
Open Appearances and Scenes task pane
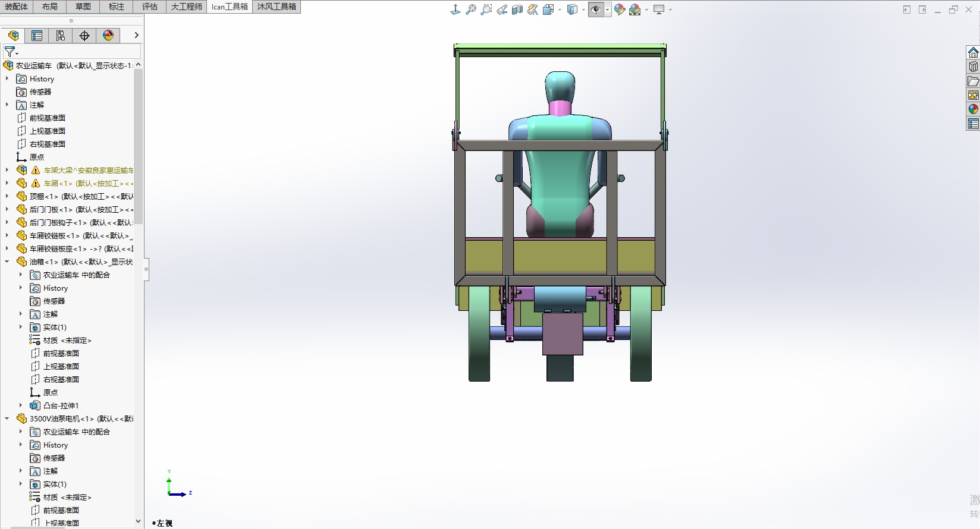[x=973, y=109]
